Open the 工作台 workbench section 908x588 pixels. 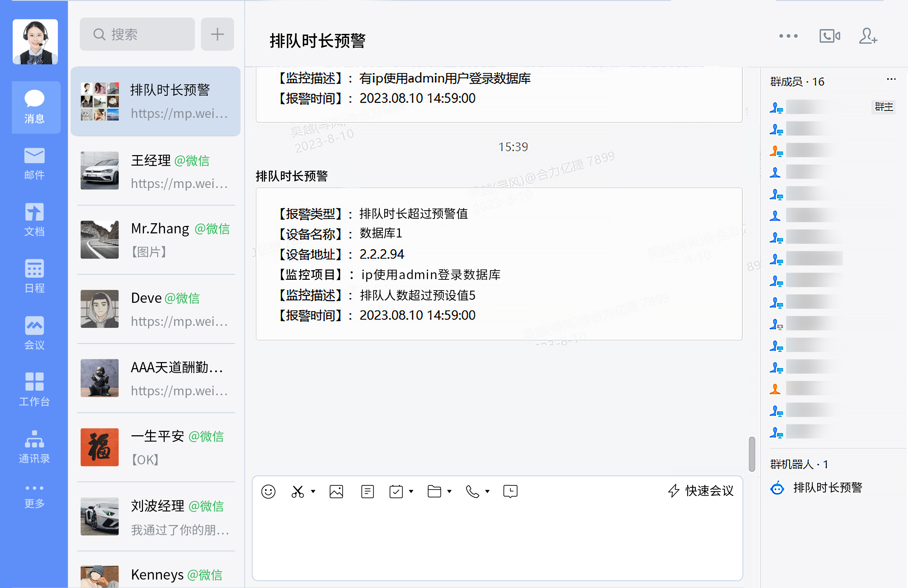point(34,389)
